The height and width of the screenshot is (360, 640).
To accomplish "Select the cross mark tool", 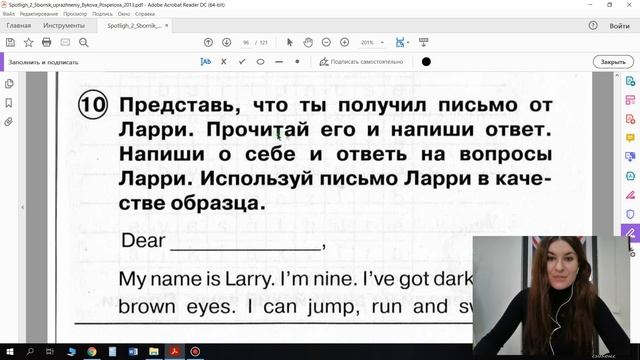I will click(x=224, y=62).
